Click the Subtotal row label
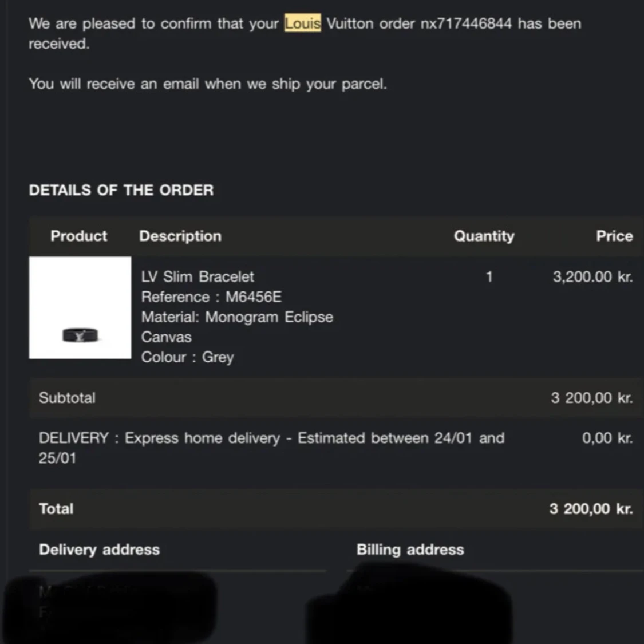The height and width of the screenshot is (644, 644). pos(67,398)
